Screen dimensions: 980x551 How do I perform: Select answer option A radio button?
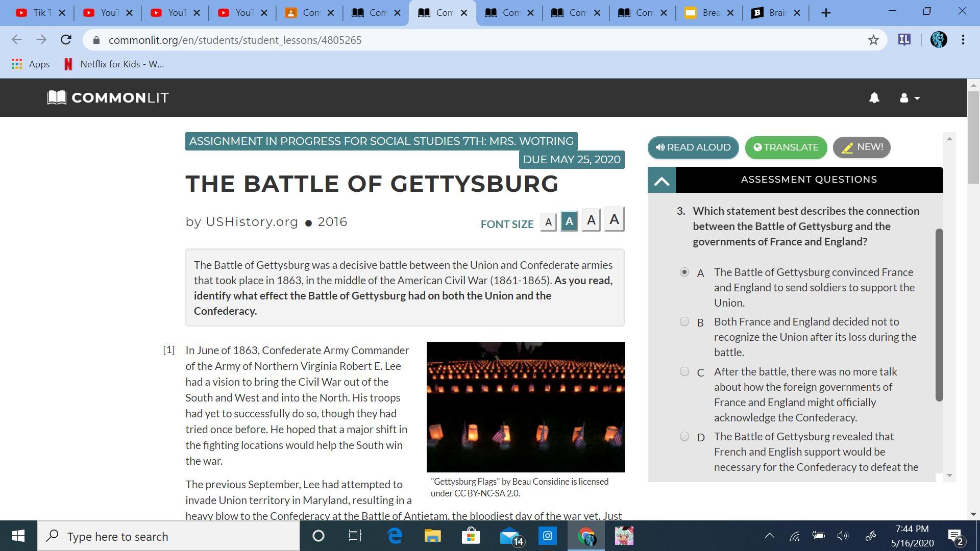(x=684, y=272)
